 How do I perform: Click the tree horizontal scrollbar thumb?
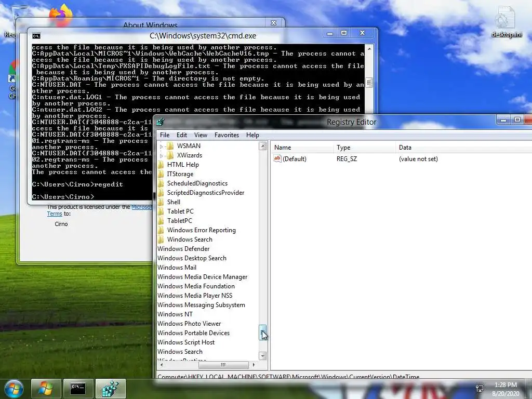click(223, 365)
